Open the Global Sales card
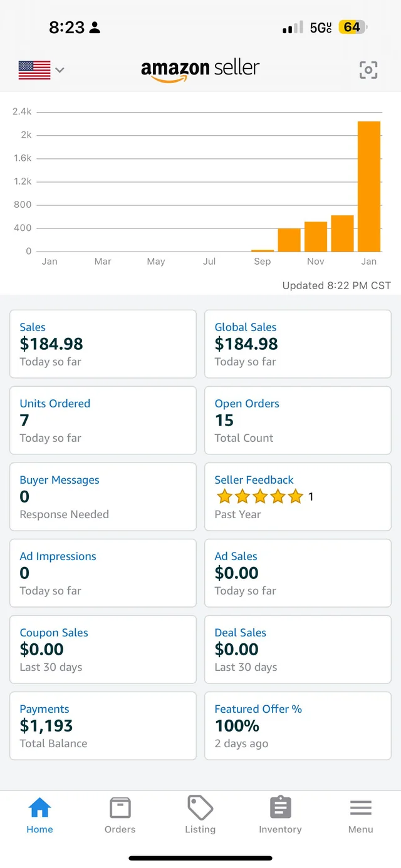Viewport: 401px width, 868px height. tap(298, 344)
